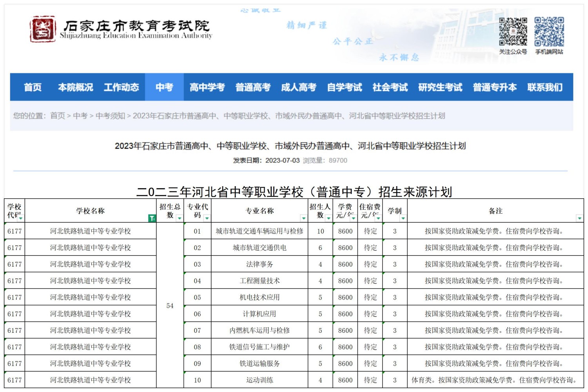Click the 学校名称 column header
Screen dimensions: 588x392
click(x=90, y=211)
